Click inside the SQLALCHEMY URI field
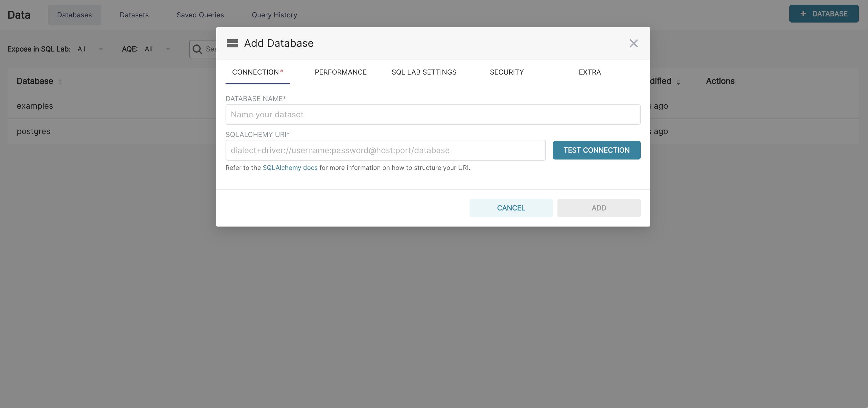 click(x=384, y=150)
